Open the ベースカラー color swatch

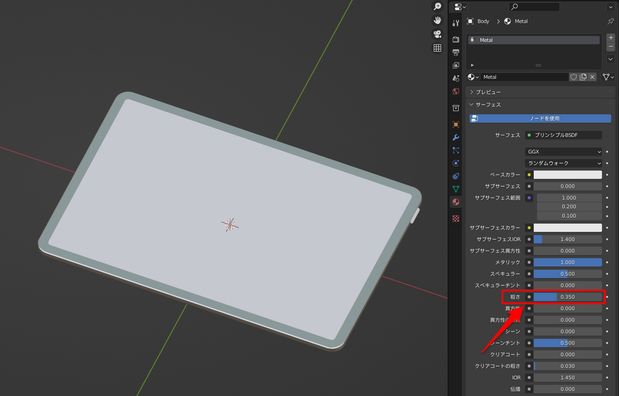(568, 175)
